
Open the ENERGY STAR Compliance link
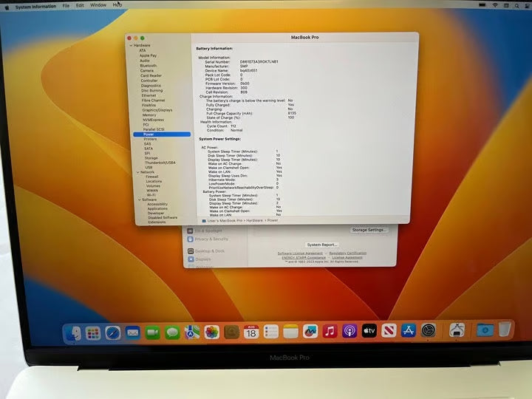click(x=304, y=258)
